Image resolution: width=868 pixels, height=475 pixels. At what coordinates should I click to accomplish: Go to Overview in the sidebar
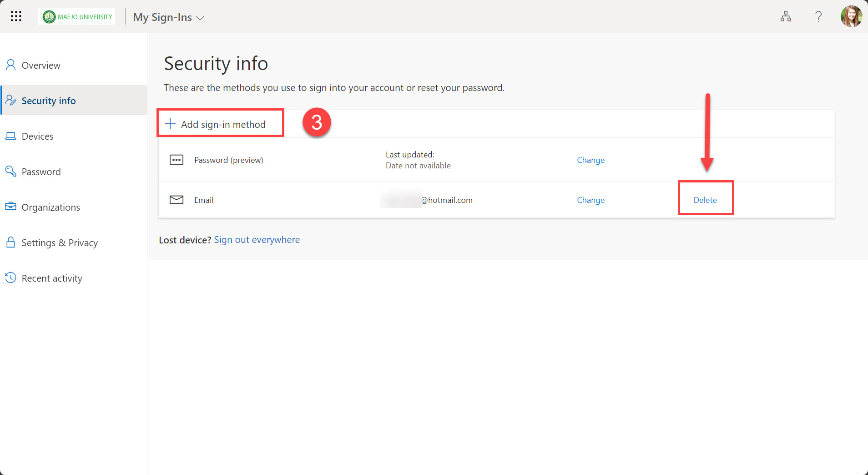(41, 66)
